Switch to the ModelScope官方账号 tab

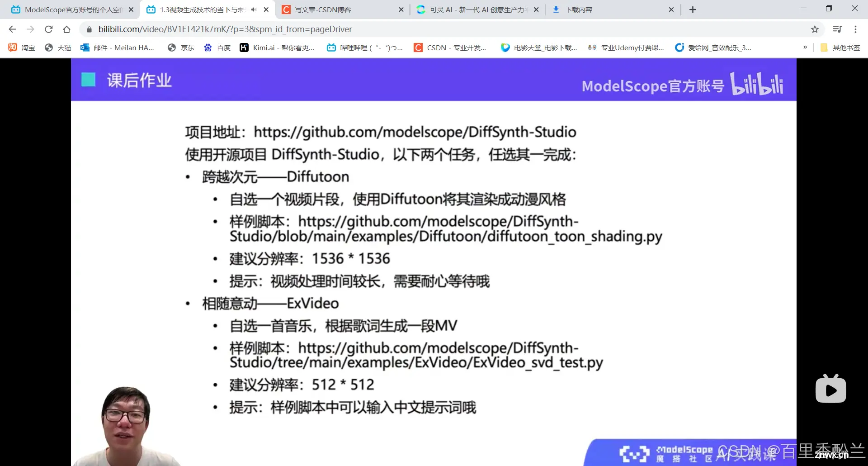72,10
